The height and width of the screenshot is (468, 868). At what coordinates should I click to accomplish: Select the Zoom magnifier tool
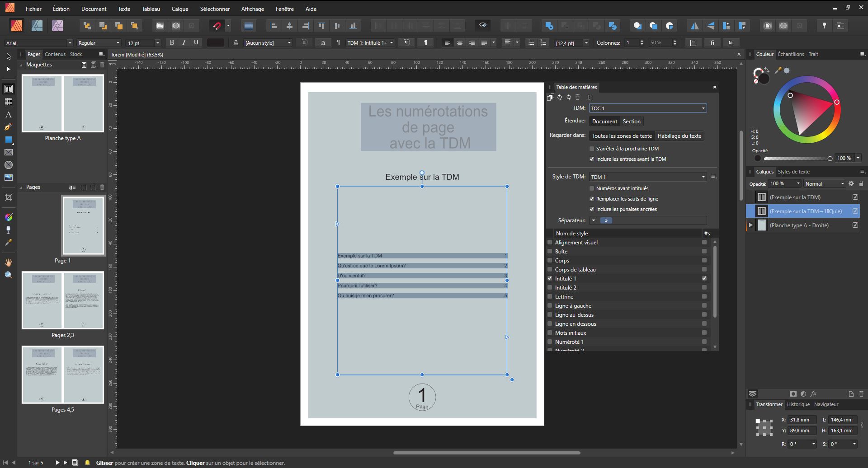click(x=9, y=275)
